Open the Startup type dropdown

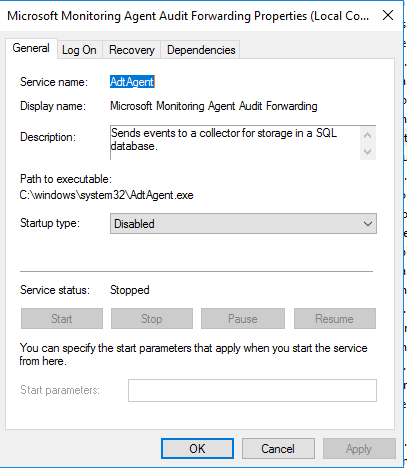[x=243, y=224]
